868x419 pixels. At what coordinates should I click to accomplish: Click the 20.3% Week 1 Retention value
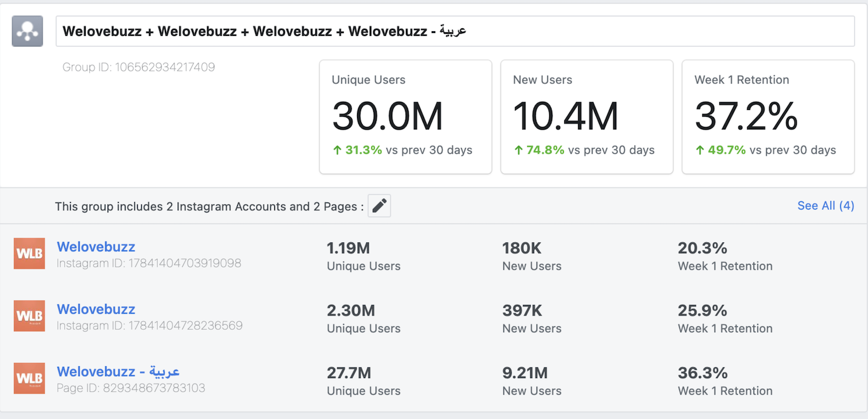pos(703,248)
